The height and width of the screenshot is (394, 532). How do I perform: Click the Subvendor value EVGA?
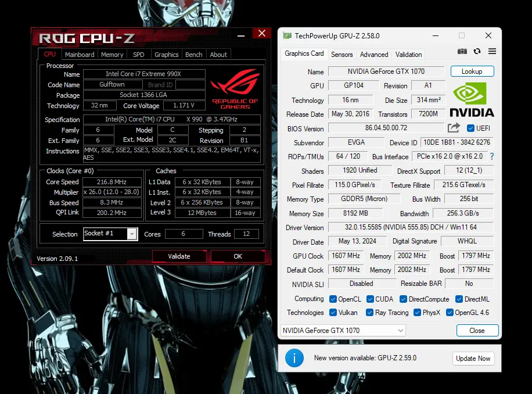coord(356,142)
